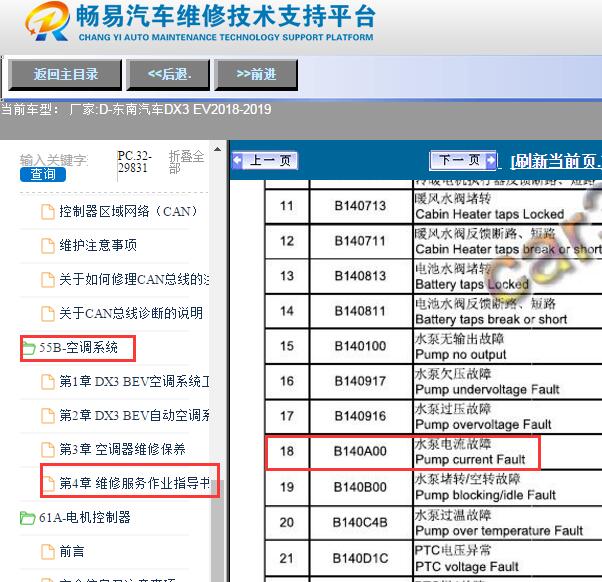Click fault code B140B00

[360, 487]
